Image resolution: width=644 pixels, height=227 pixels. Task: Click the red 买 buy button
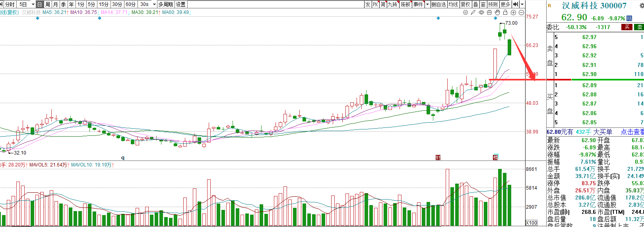[627, 27]
